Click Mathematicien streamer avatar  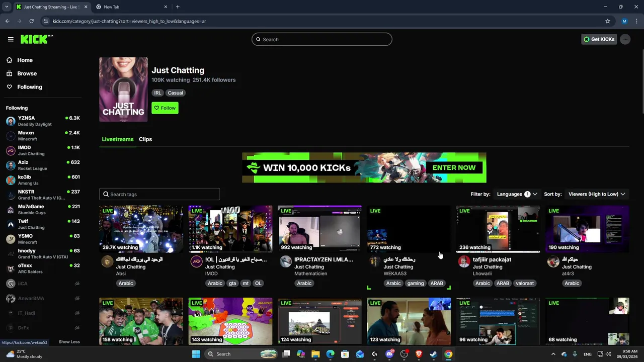(x=286, y=261)
